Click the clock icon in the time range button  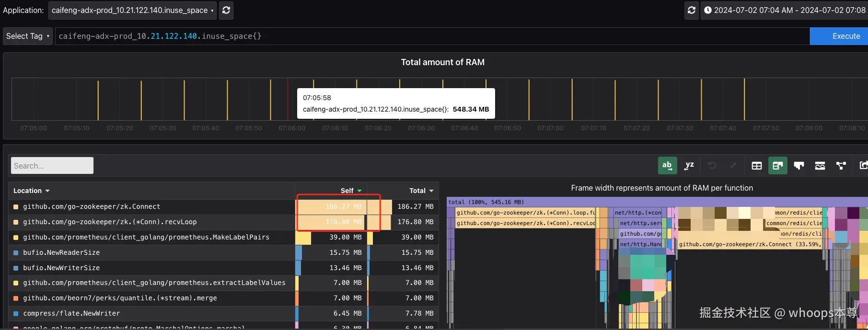tap(707, 10)
